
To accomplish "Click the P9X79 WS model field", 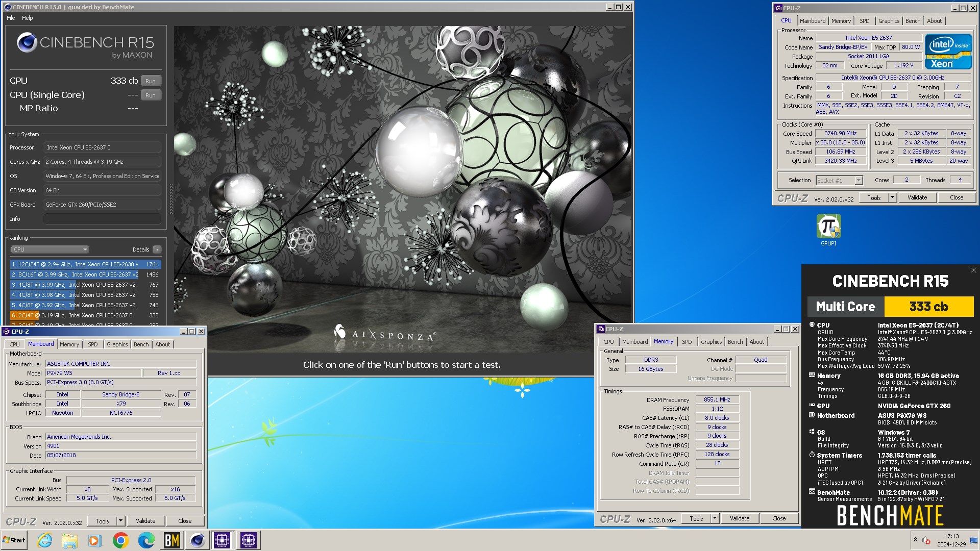I will click(x=93, y=373).
